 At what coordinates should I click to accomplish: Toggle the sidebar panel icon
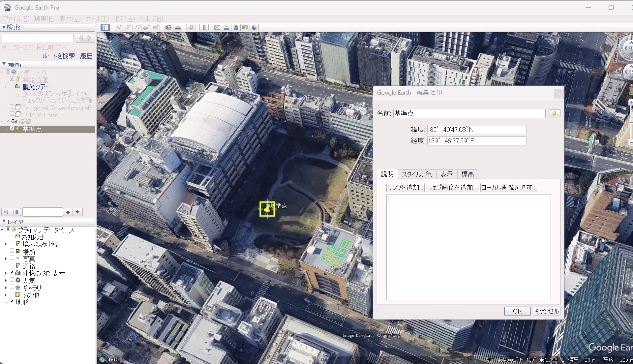click(105, 27)
